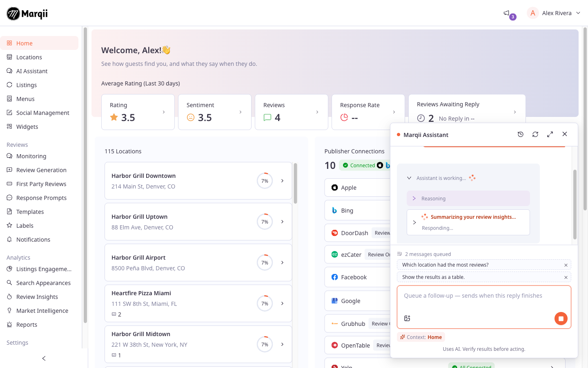Expand Marqii Assistant to full screen

(550, 134)
